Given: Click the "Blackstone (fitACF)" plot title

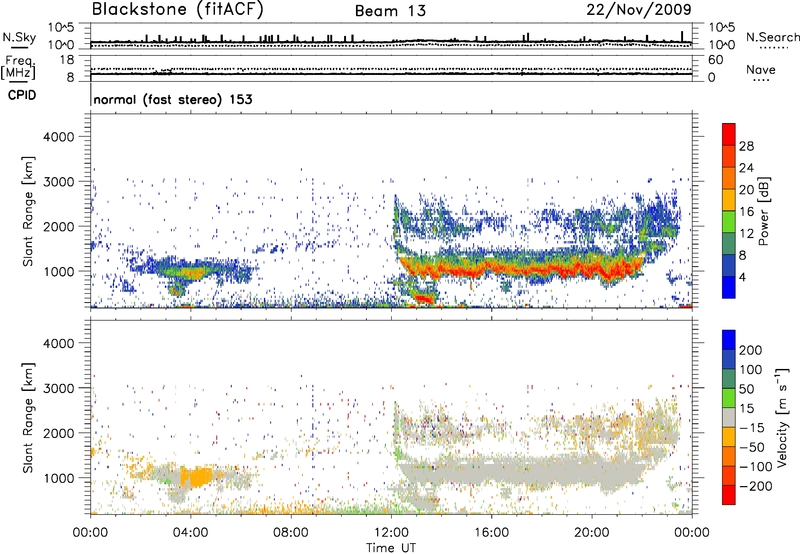Looking at the screenshot, I should point(178,9).
